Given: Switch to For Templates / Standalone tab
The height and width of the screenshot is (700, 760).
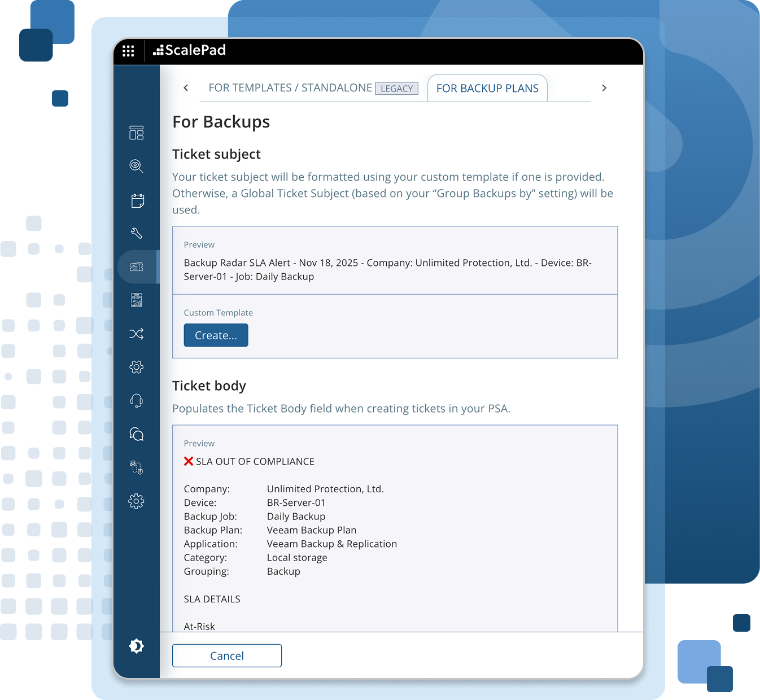Looking at the screenshot, I should [290, 88].
